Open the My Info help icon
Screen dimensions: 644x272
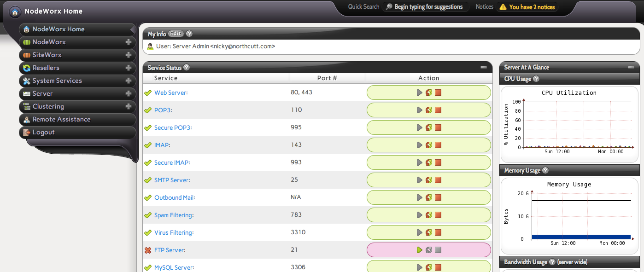189,34
